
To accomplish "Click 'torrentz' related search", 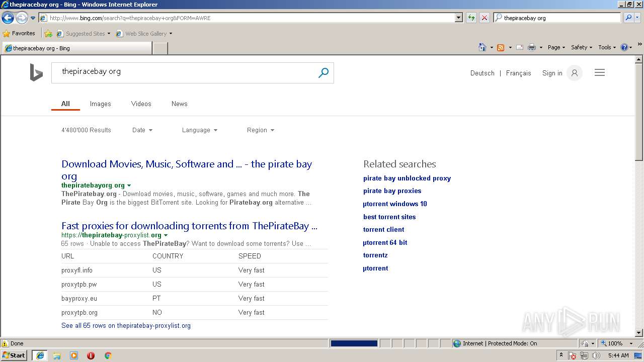I will pyautogui.click(x=375, y=255).
